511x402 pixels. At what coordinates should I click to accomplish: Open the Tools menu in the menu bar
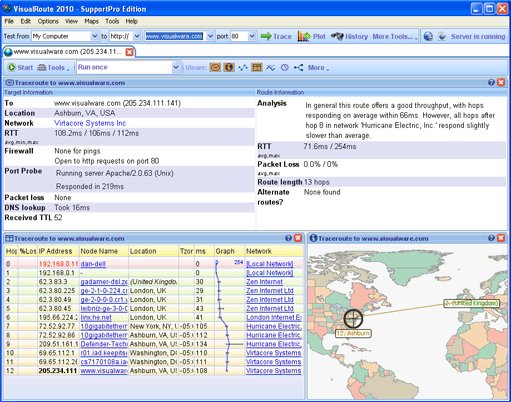(x=112, y=21)
